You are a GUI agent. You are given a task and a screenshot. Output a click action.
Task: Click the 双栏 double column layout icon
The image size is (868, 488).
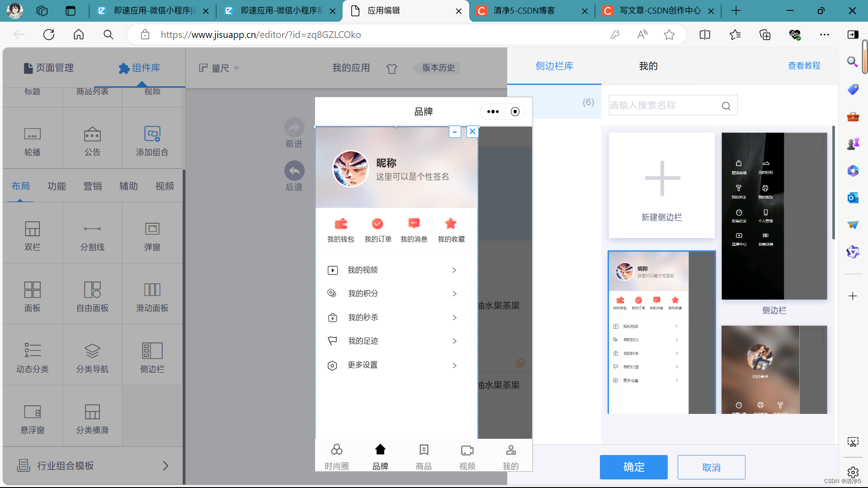pos(32,229)
